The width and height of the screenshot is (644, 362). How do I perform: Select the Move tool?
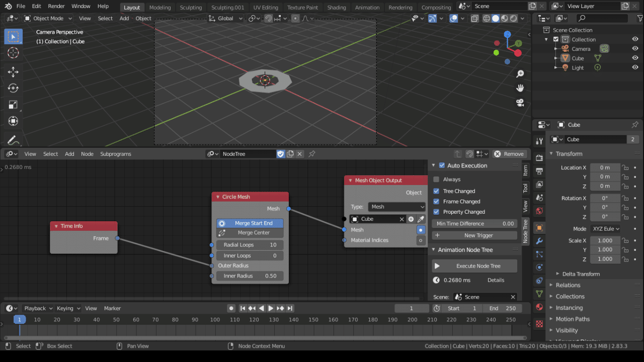[14, 72]
